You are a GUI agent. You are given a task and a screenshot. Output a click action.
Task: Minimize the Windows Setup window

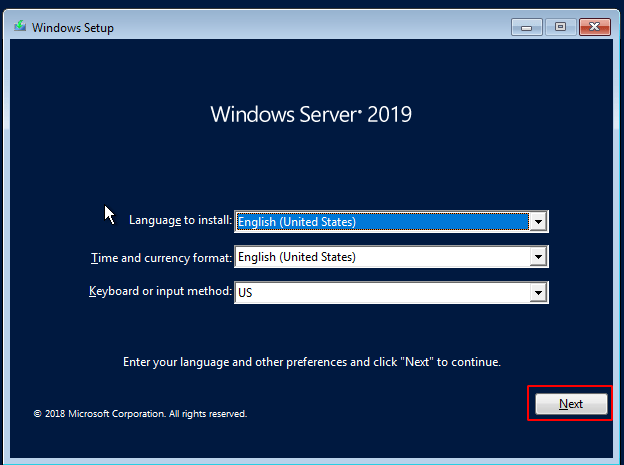(526, 27)
